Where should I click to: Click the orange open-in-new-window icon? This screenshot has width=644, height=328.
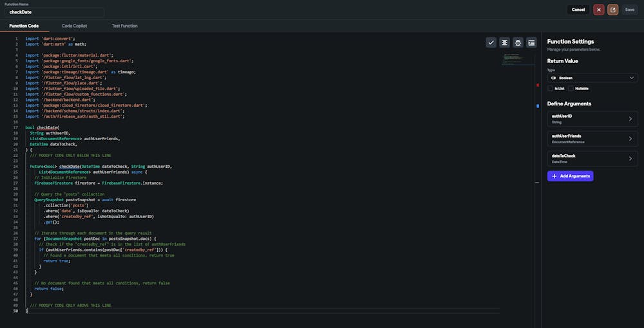click(x=612, y=10)
